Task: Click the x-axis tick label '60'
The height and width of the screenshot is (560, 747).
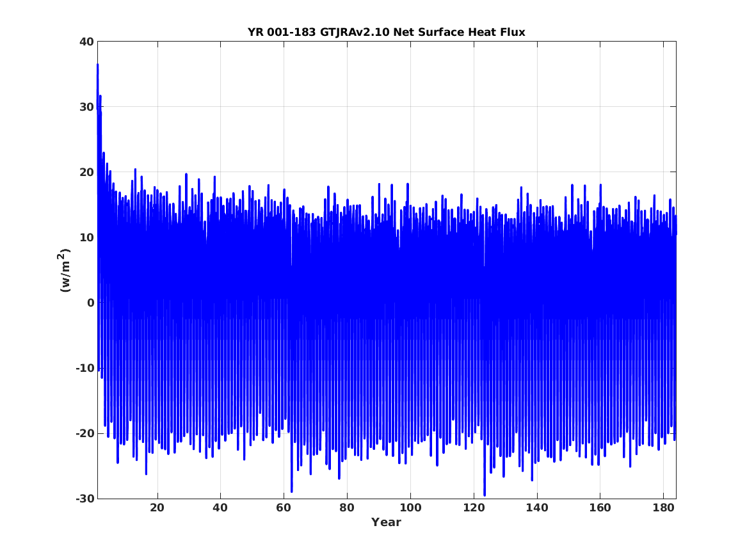Action: coord(284,508)
